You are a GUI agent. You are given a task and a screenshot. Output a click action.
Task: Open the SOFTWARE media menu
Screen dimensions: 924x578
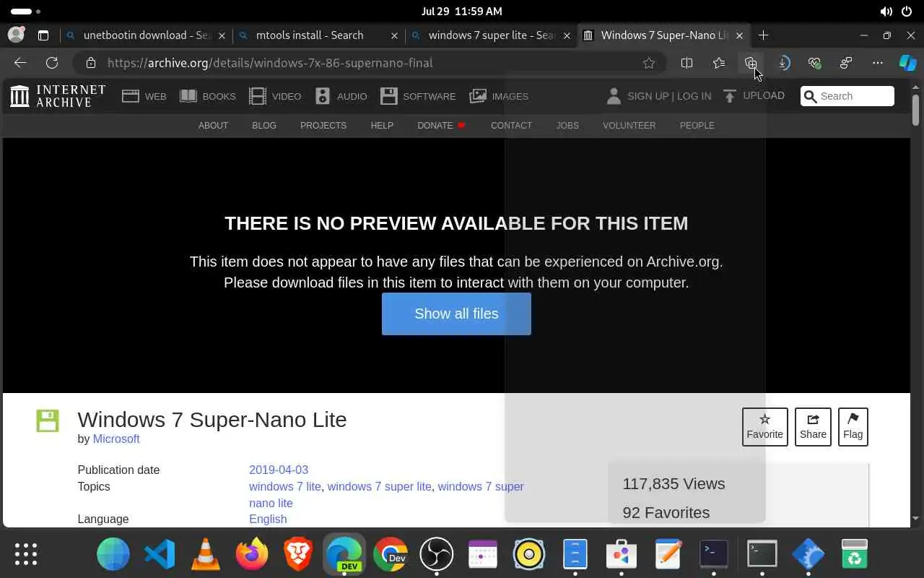pyautogui.click(x=418, y=96)
